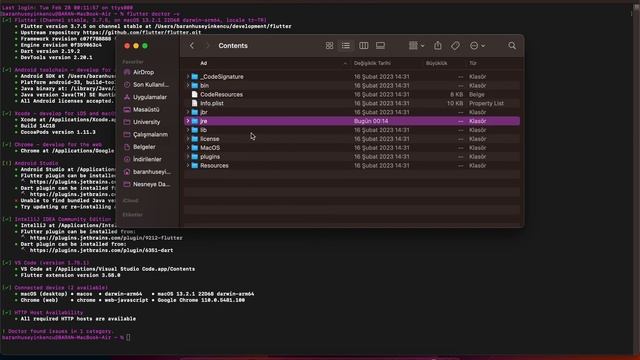
Task: Expand the _CodeSignature folder
Action: 188,77
